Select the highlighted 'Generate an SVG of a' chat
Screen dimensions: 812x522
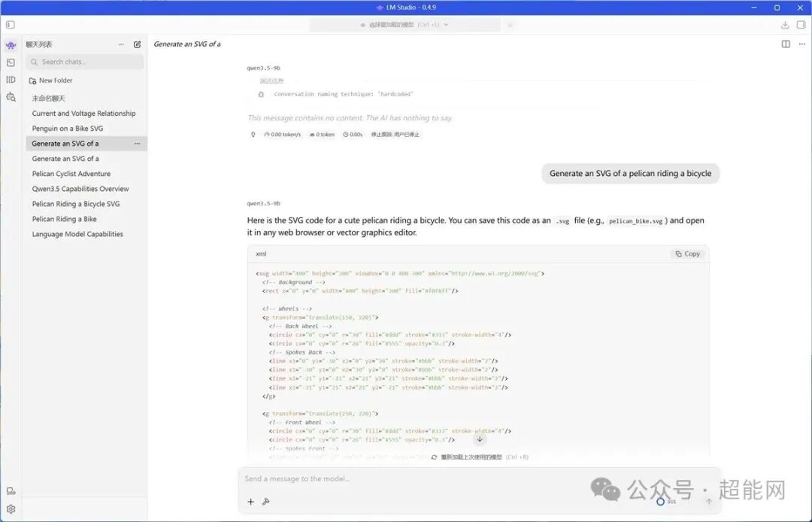[86, 144]
